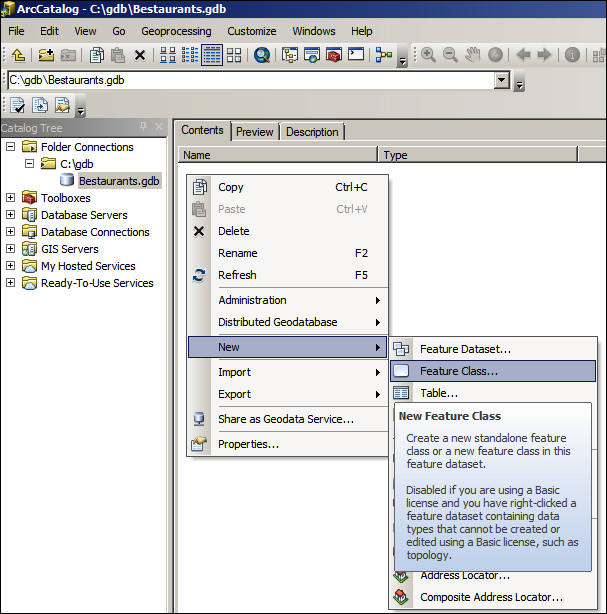This screenshot has height=614, width=607.
Task: Click the Go to Next Extent arrow
Action: pyautogui.click(x=544, y=55)
